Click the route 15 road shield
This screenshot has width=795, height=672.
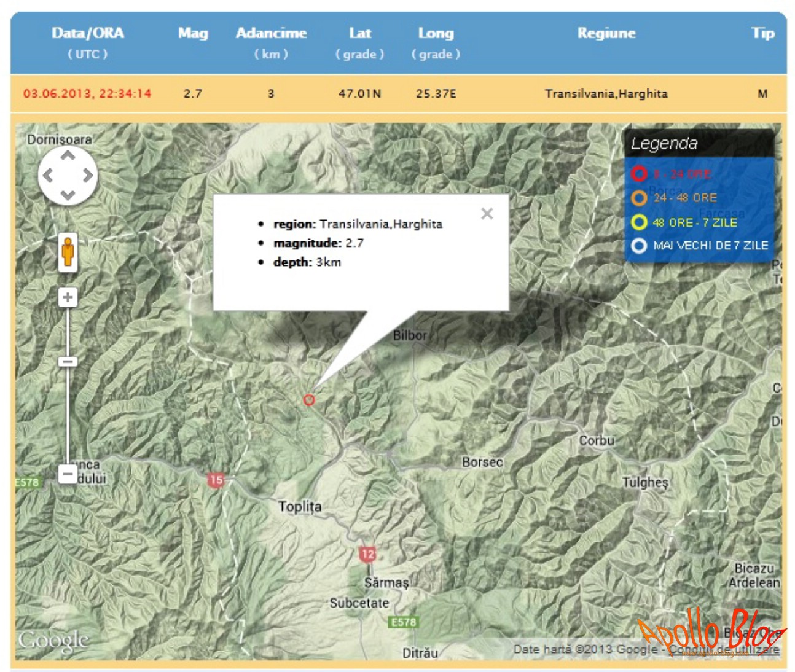pos(216,480)
